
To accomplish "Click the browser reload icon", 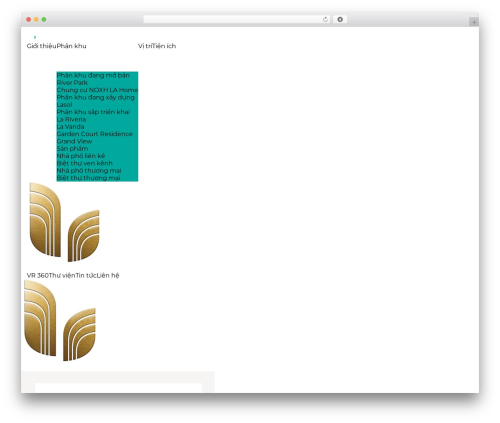I will coord(325,20).
